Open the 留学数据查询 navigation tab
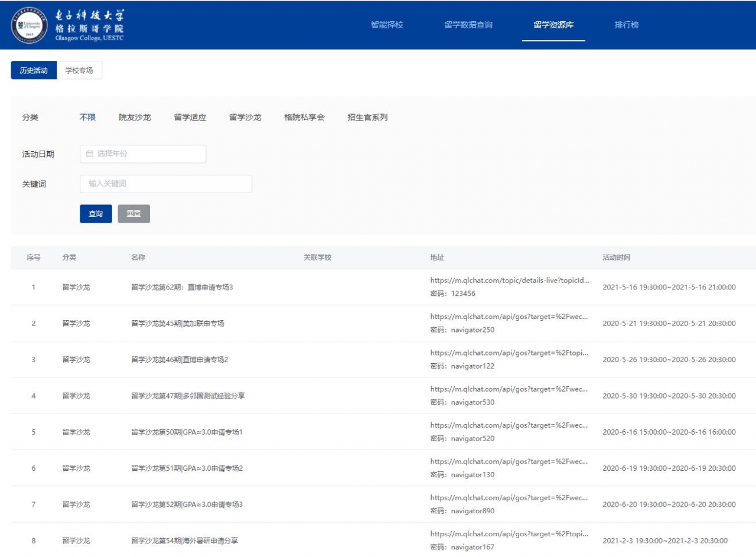756x557 pixels. pyautogui.click(x=468, y=25)
